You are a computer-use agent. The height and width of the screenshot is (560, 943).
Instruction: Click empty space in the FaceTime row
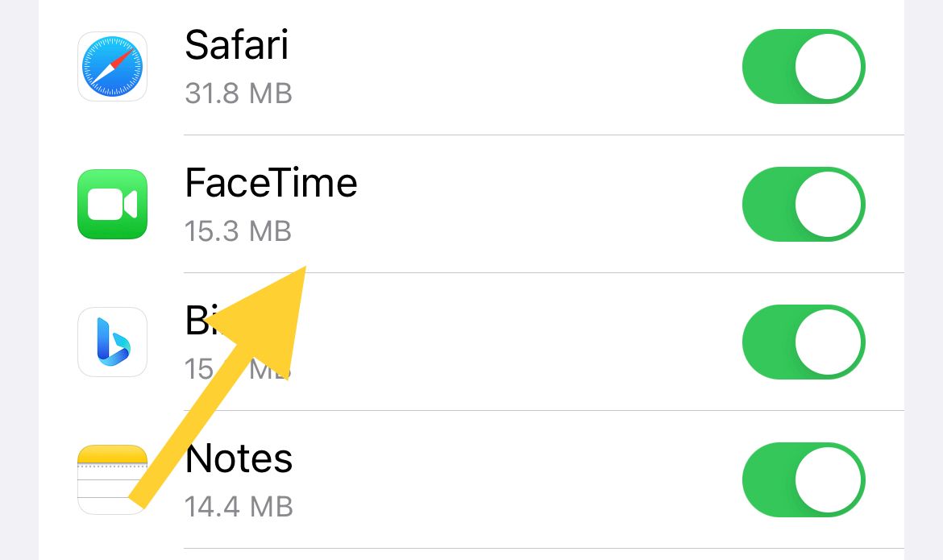click(x=542, y=204)
